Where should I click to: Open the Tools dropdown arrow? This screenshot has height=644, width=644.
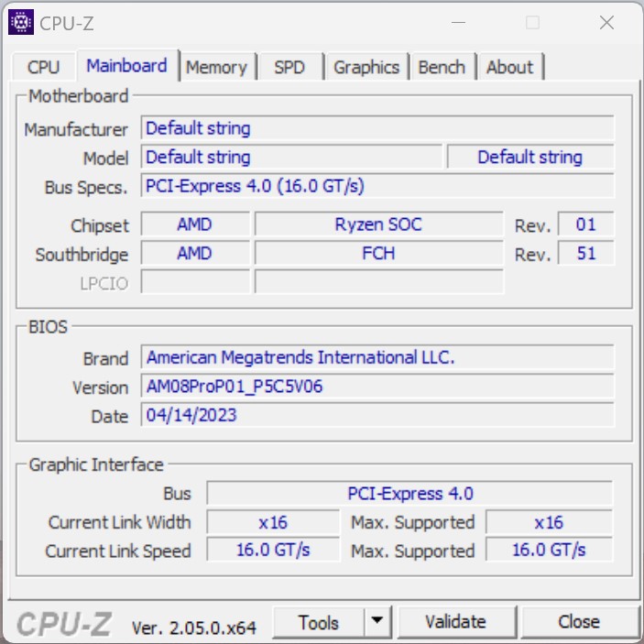377,622
